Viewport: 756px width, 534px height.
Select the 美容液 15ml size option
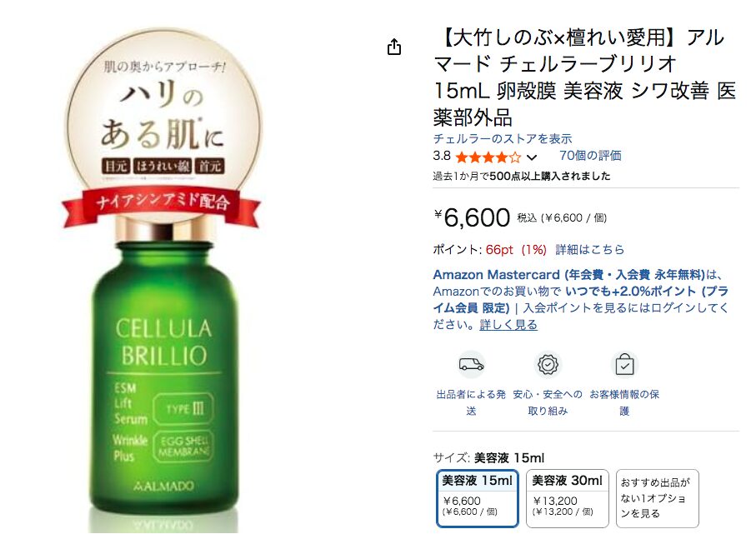(x=478, y=498)
